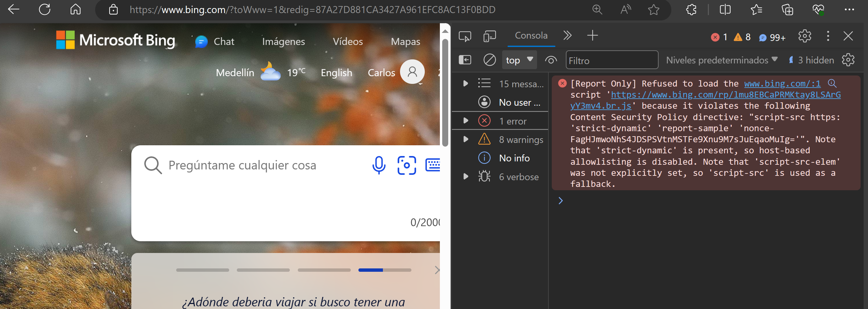Open the top context dropdown

tap(519, 60)
